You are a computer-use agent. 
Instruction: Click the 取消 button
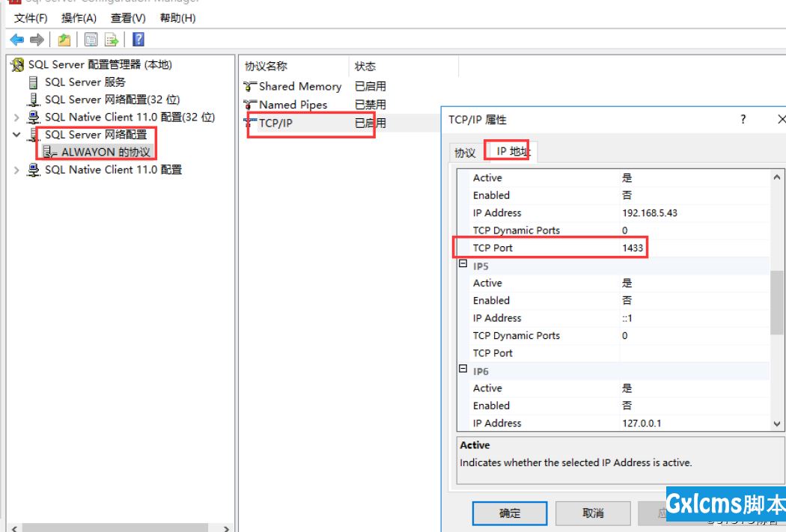(593, 513)
